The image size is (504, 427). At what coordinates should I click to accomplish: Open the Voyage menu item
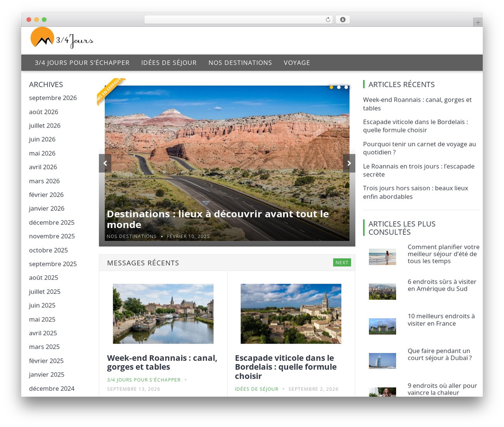coord(297,63)
